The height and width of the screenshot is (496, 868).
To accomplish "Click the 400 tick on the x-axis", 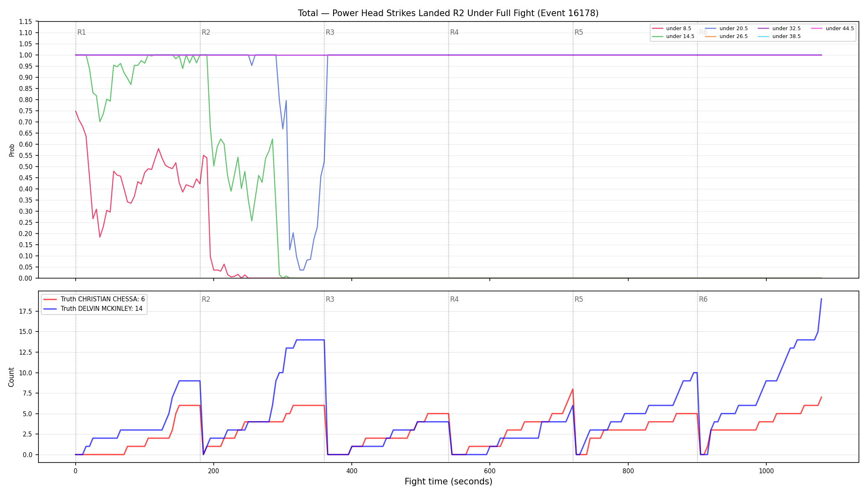I will [x=352, y=471].
